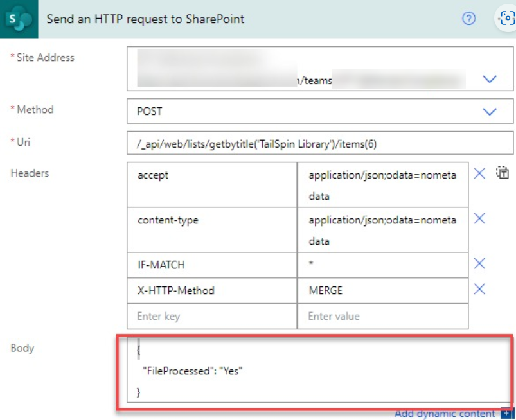Click the SharePoint connector icon
Viewport: 516px width, 420px height.
[18, 19]
